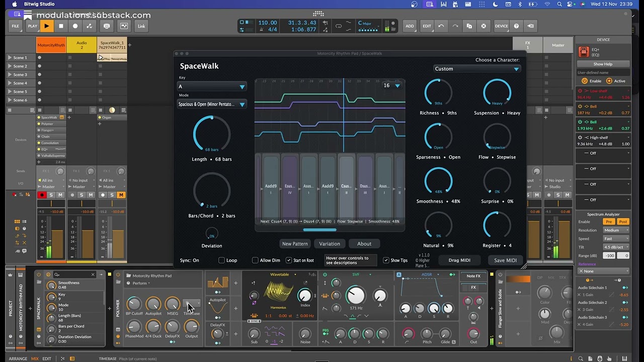Open the DEVICE menu in toolbar
The height and width of the screenshot is (362, 644).
click(501, 26)
